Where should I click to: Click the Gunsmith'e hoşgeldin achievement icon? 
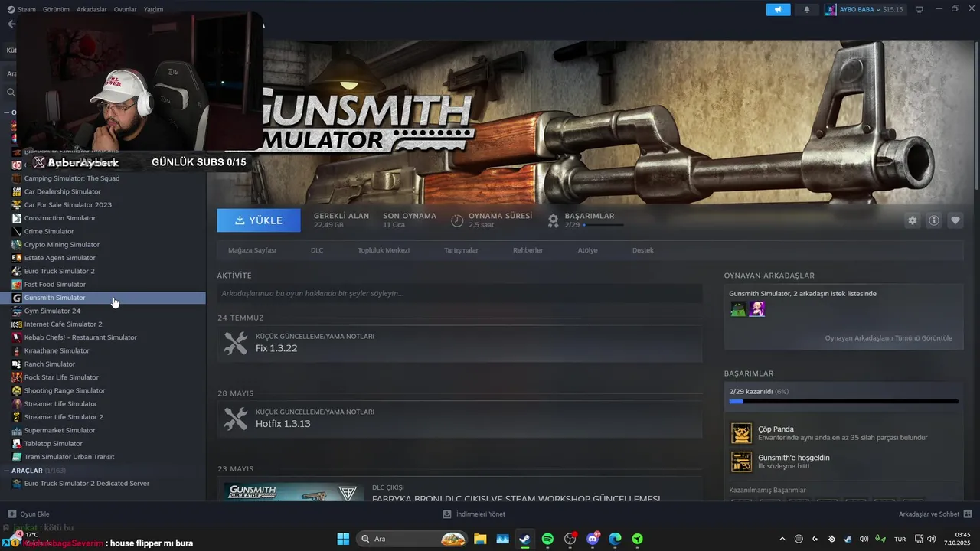point(741,461)
